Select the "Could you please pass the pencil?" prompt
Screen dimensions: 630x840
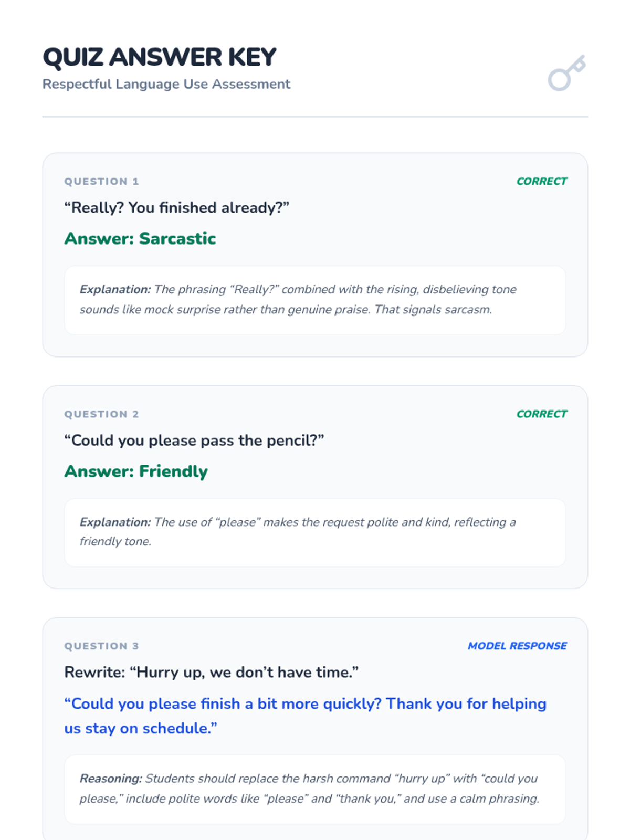tap(194, 440)
